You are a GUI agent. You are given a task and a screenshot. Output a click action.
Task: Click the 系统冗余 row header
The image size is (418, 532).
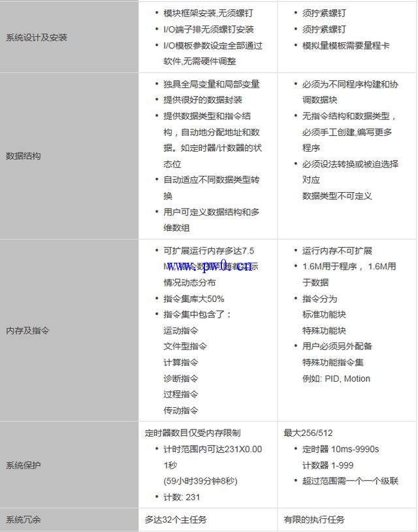tap(24, 520)
